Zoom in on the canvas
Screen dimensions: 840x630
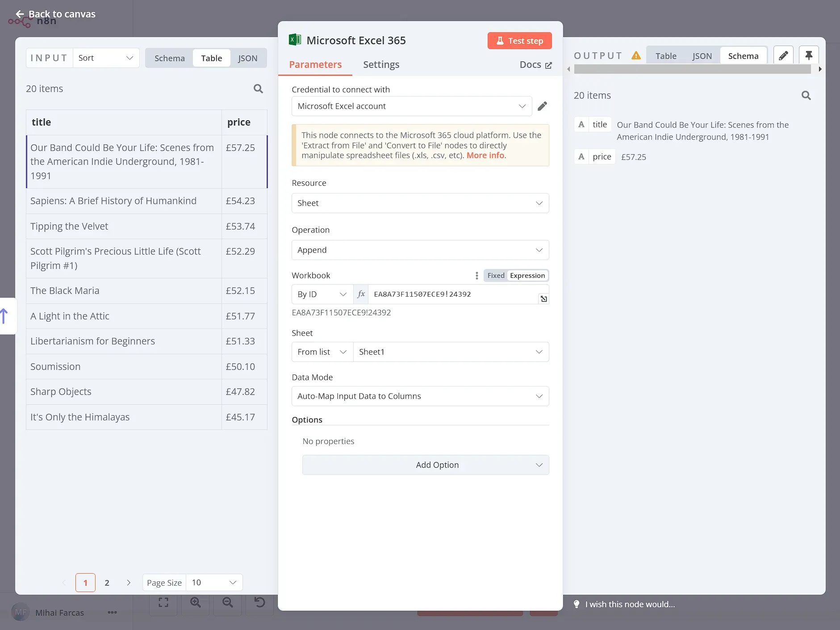point(195,603)
